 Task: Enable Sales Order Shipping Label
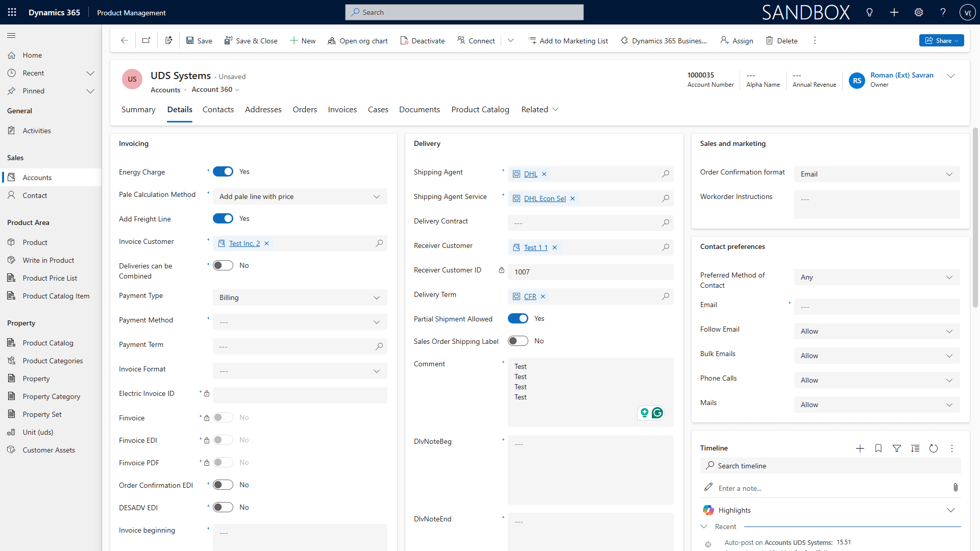tap(518, 341)
